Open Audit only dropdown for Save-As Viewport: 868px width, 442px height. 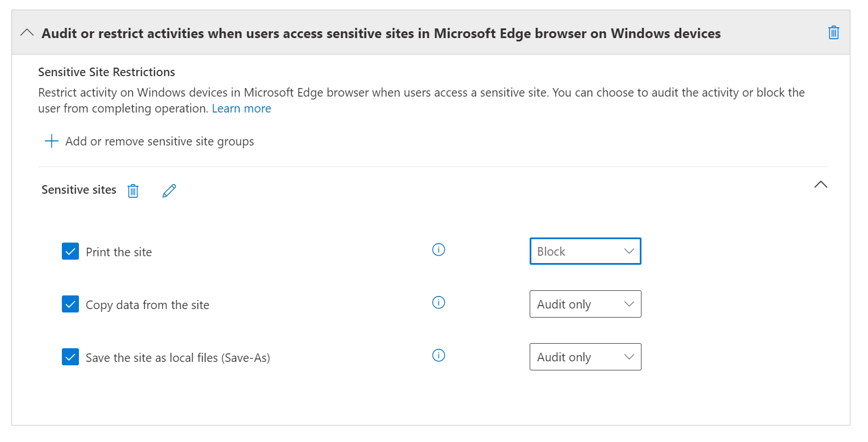[x=585, y=357]
